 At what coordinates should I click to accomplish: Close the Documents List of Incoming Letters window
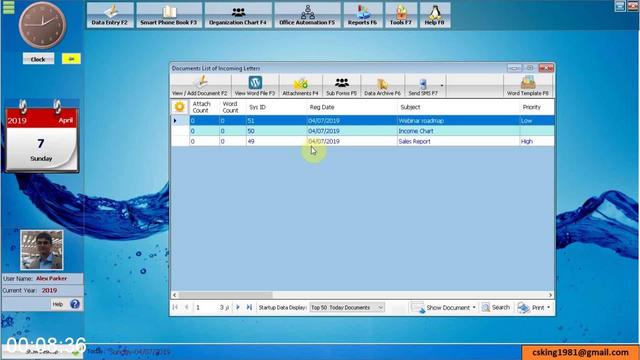pos(546,68)
